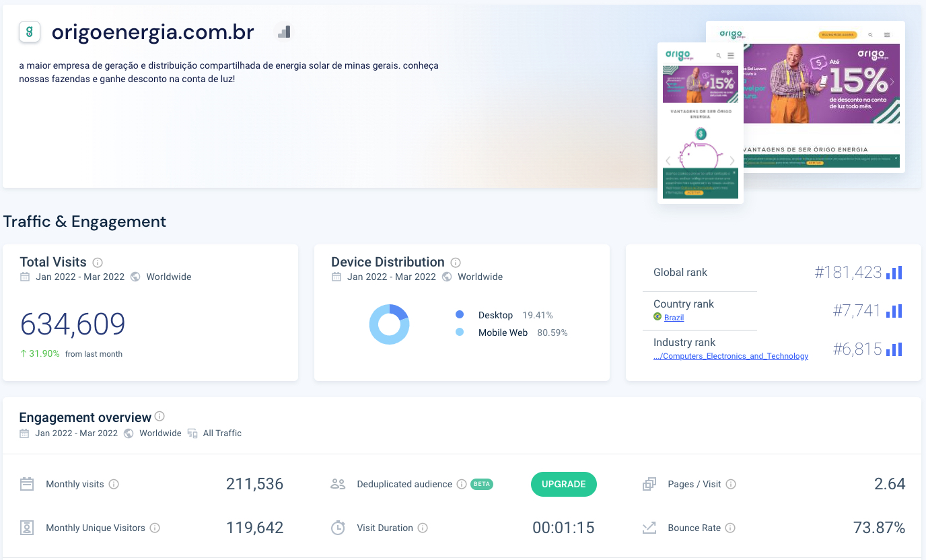Click the calendar icon left of Monthly visits
The image size is (926, 560).
tap(27, 484)
